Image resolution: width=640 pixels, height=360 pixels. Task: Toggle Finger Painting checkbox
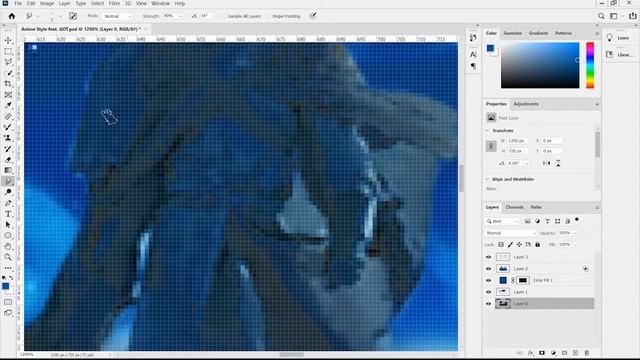(268, 16)
